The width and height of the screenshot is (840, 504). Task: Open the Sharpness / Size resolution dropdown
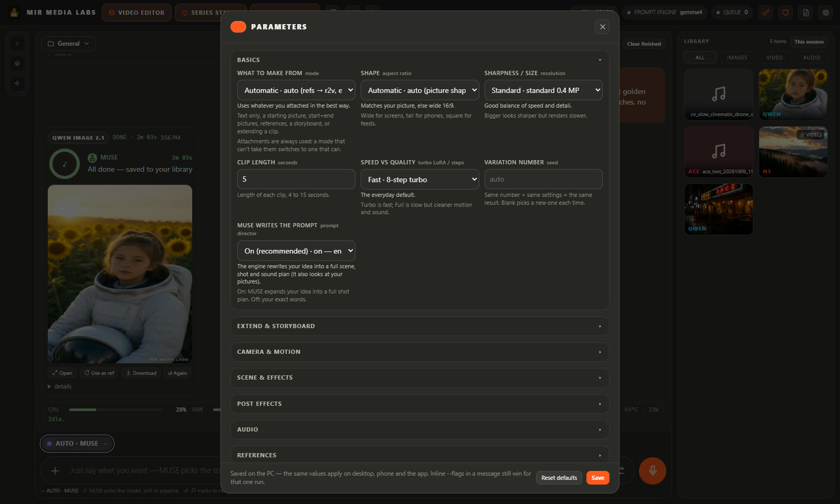pos(543,90)
